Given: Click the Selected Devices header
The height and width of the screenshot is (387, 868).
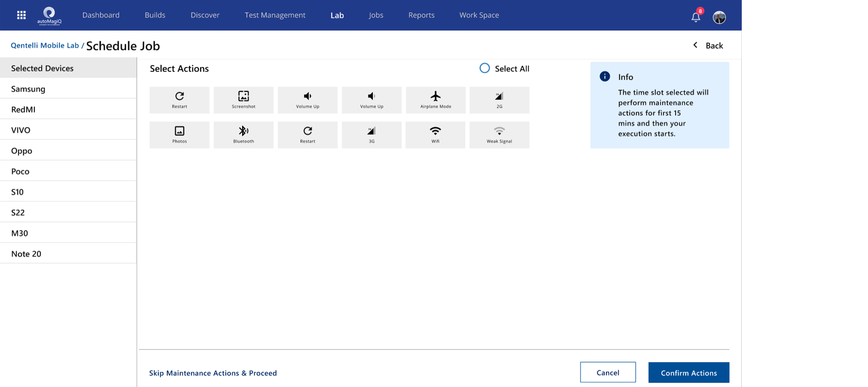Looking at the screenshot, I should click(x=68, y=68).
